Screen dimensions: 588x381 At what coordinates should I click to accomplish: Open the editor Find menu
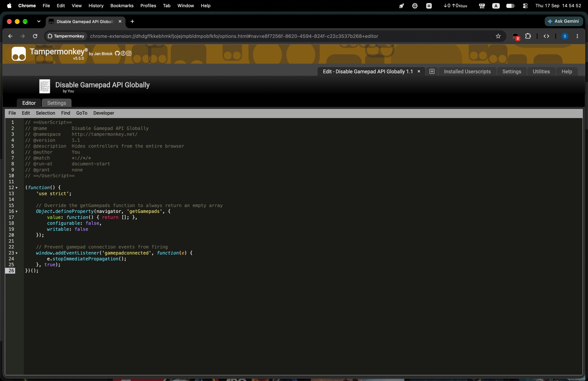pyautogui.click(x=66, y=113)
